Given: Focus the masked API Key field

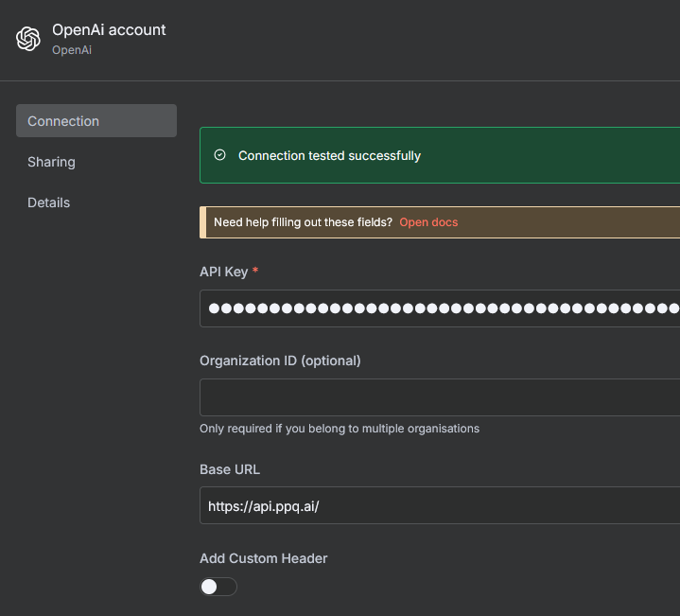Looking at the screenshot, I should click(x=440, y=308).
